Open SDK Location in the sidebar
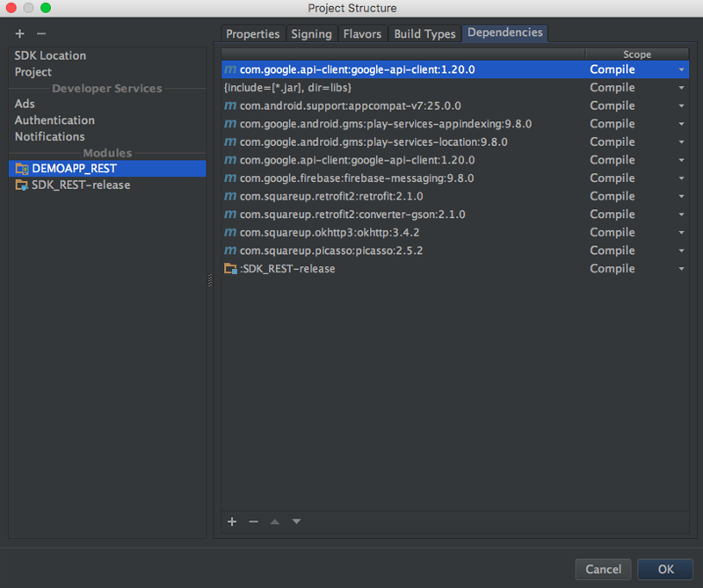Viewport: 703px width, 588px height. (50, 55)
